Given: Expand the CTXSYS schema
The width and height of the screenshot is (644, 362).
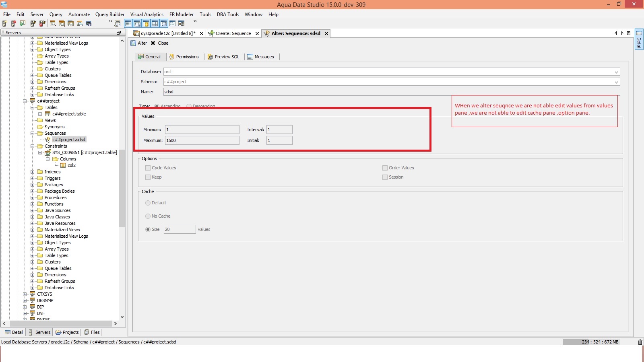Looking at the screenshot, I should coord(25,294).
